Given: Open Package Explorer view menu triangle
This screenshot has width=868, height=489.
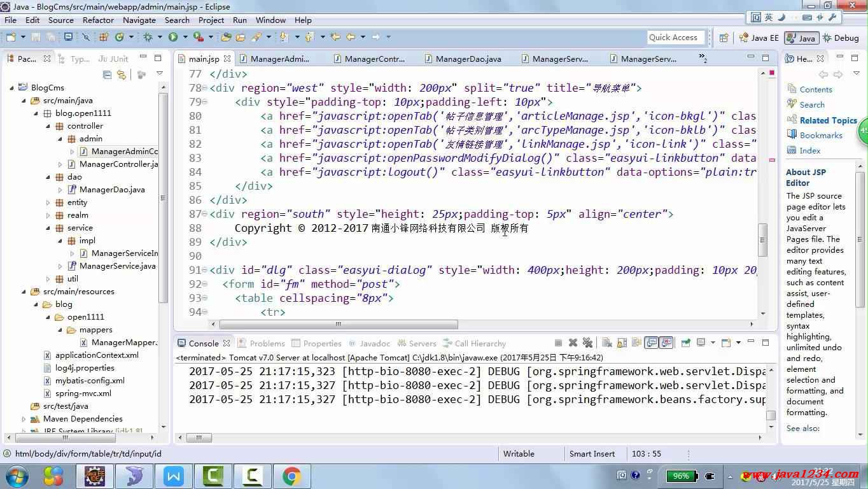Looking at the screenshot, I should 160,74.
